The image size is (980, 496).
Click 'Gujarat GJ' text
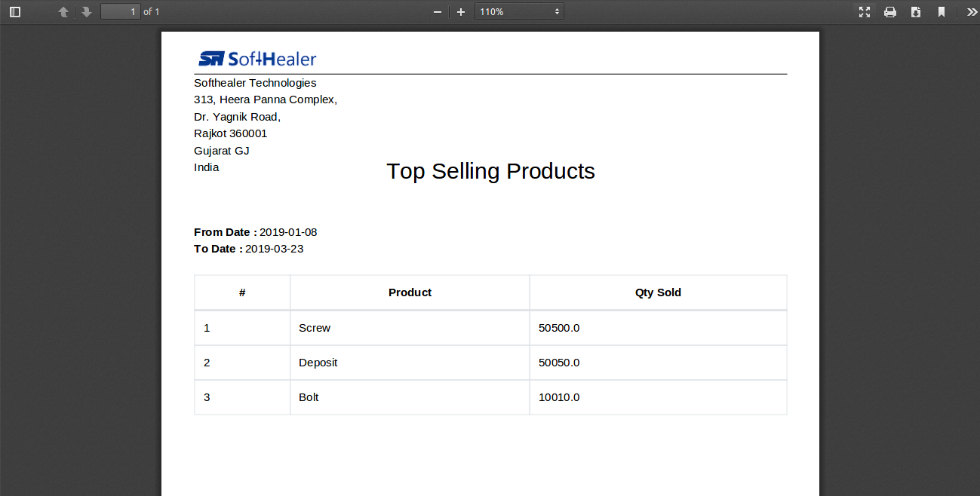click(221, 151)
